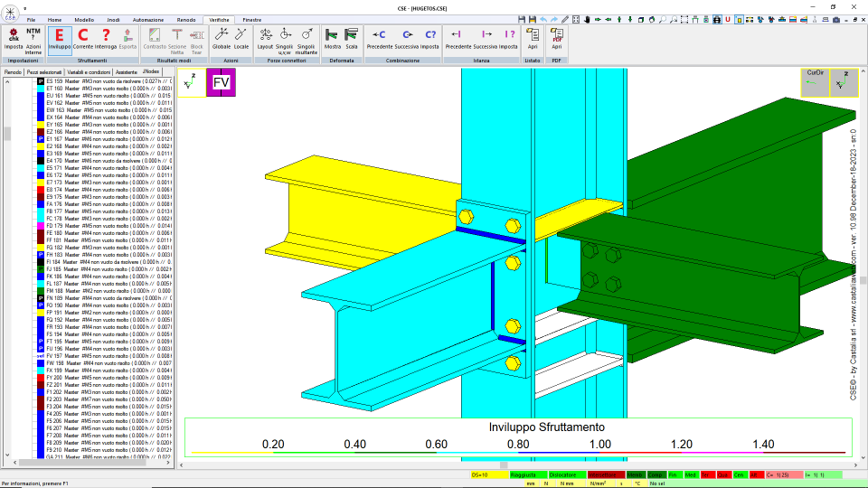Open the PDF Apri icon
Screen dimensions: 868x488
click(556, 39)
